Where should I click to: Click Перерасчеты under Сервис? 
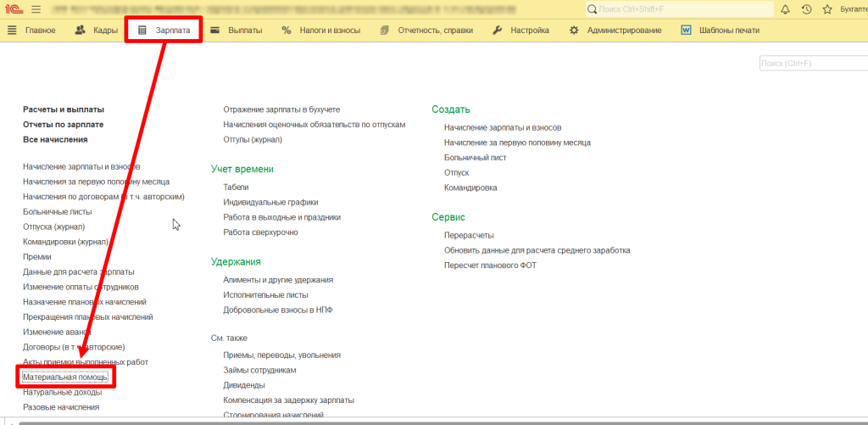click(469, 235)
